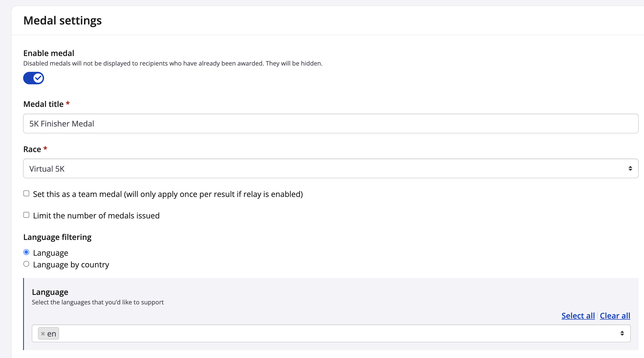
Task: Click the Clear all link
Action: (x=615, y=316)
